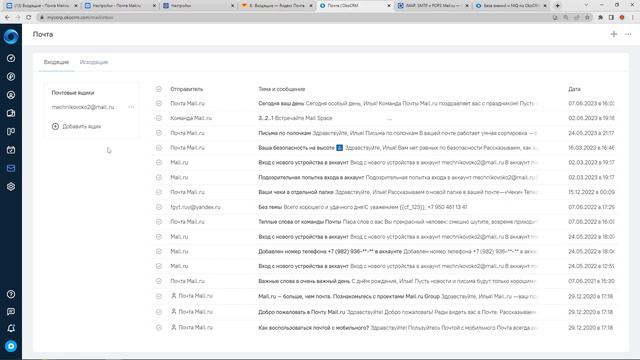Open the user avatar icon at sidebar bottom
This screenshot has height=360, width=640.
pos(11,346)
